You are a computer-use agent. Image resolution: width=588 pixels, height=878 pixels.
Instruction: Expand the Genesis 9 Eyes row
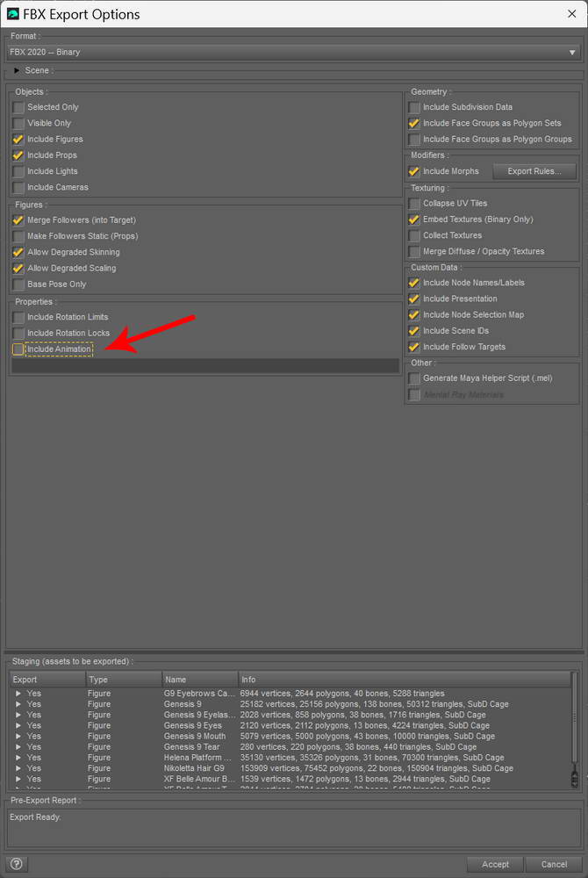18,725
